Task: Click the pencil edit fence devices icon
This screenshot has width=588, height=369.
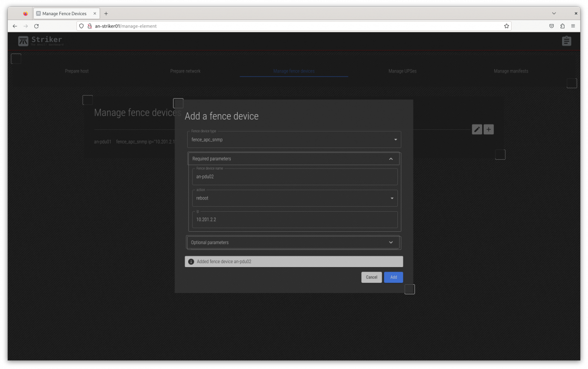Action: click(477, 129)
